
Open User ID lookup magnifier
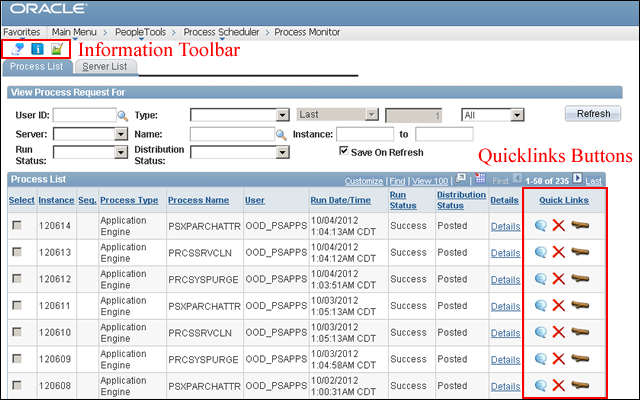point(123,116)
